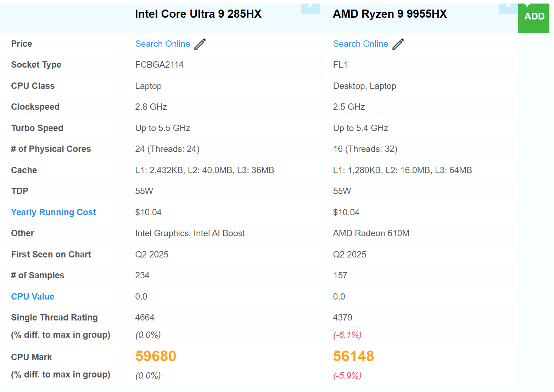Open Search Online link for AMD price
This screenshot has height=392, width=554.
tap(360, 44)
